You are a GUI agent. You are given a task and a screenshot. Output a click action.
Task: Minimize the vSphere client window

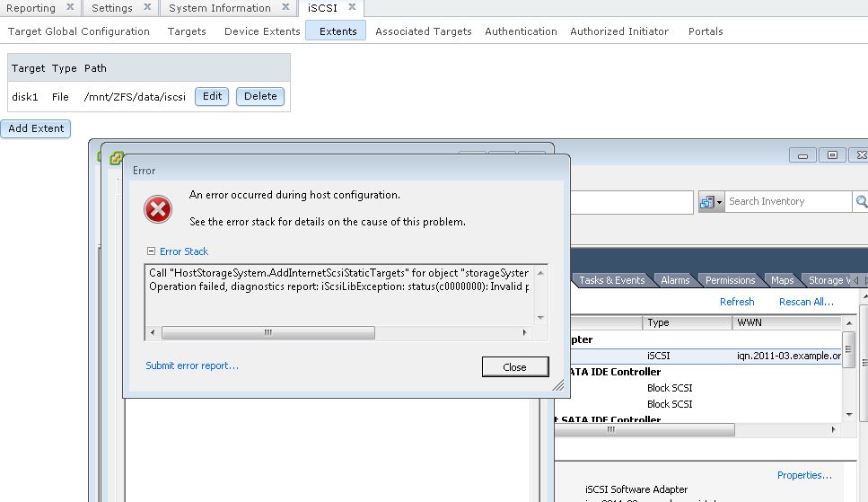[802, 155]
